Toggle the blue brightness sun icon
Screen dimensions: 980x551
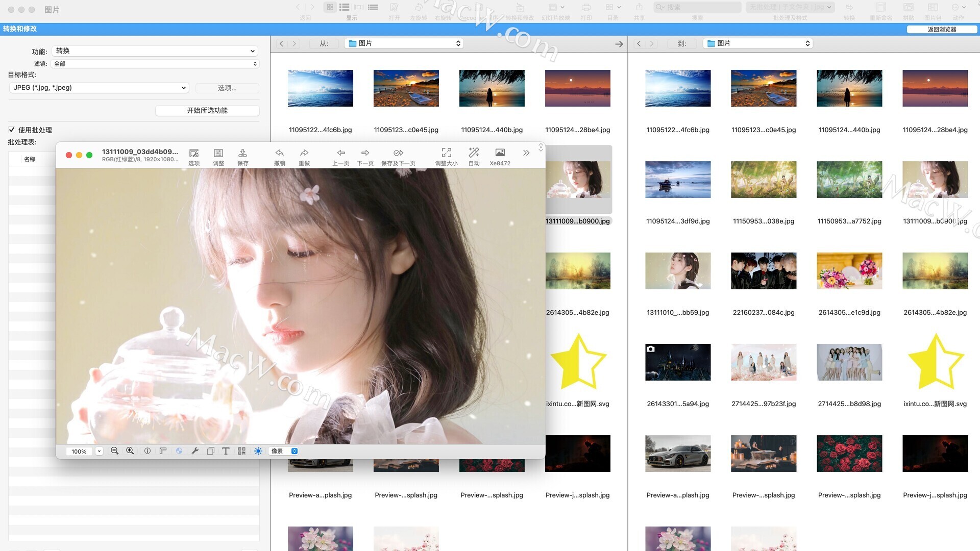tap(258, 451)
